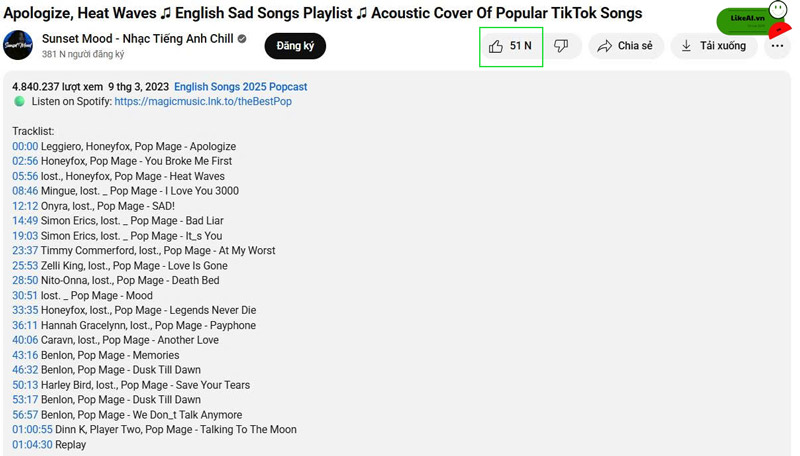This screenshot has height=456, width=800.
Task: Open Sunset Mood channel avatar
Action: coord(18,45)
